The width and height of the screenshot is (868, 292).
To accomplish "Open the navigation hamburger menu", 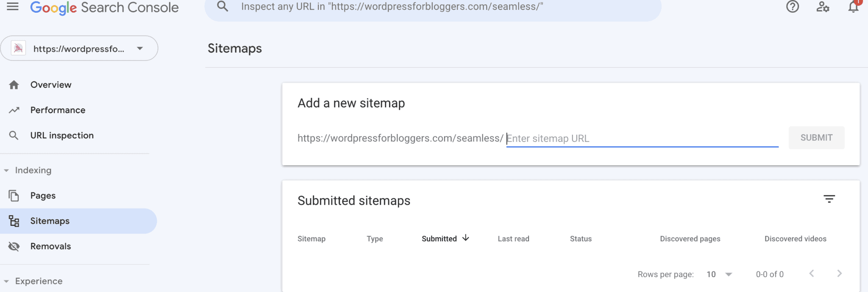I will [x=13, y=7].
